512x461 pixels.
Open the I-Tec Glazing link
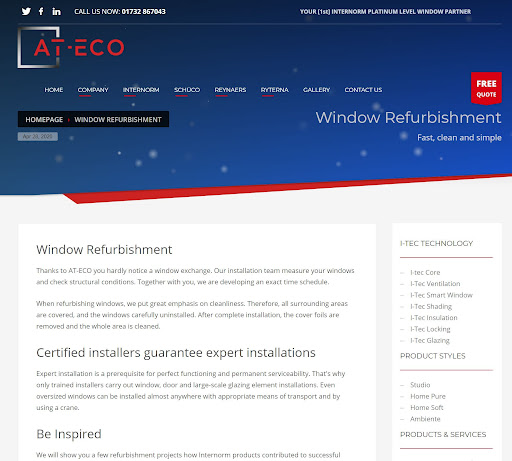(430, 340)
